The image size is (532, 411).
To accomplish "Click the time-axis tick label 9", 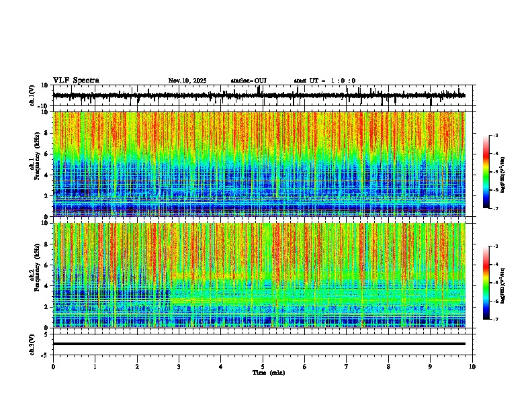I will [430, 367].
